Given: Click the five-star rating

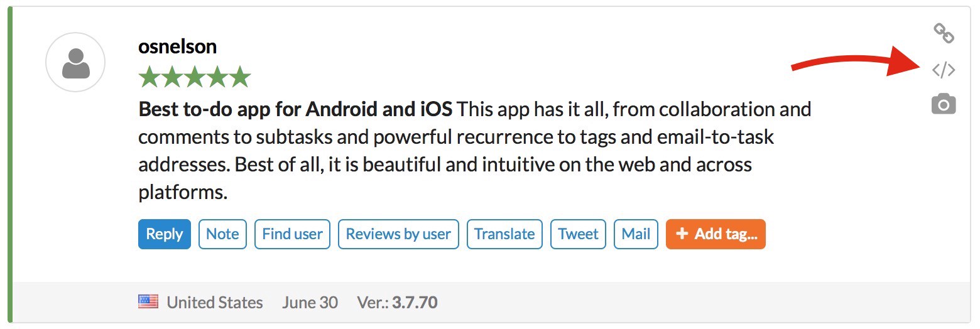Looking at the screenshot, I should point(194,77).
